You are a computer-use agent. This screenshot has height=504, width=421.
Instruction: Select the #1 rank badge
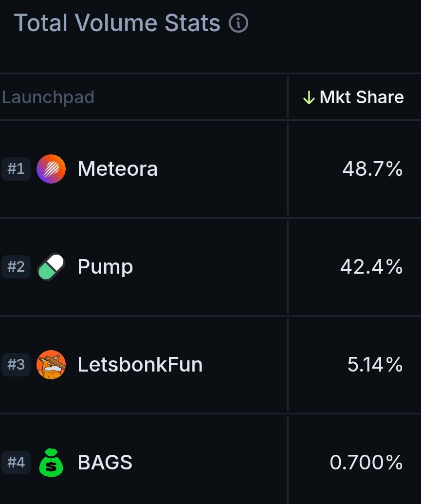(x=16, y=169)
